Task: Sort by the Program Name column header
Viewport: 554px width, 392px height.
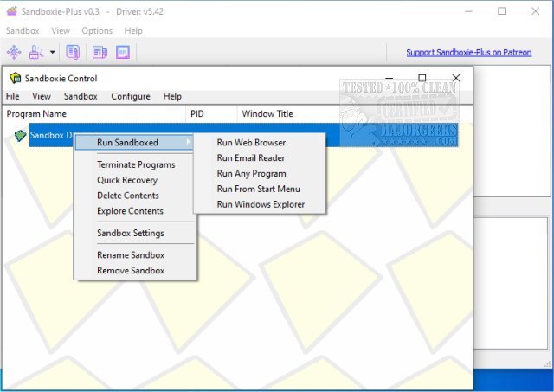Action: 94,113
